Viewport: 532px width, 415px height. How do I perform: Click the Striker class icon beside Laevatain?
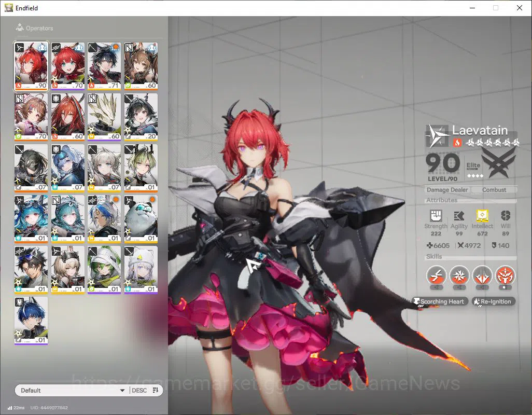coord(437,136)
